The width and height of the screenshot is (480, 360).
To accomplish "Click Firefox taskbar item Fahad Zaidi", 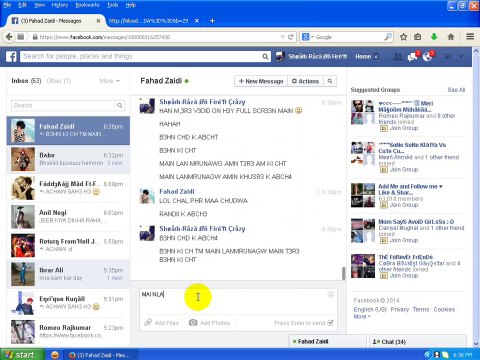I will 100,355.
